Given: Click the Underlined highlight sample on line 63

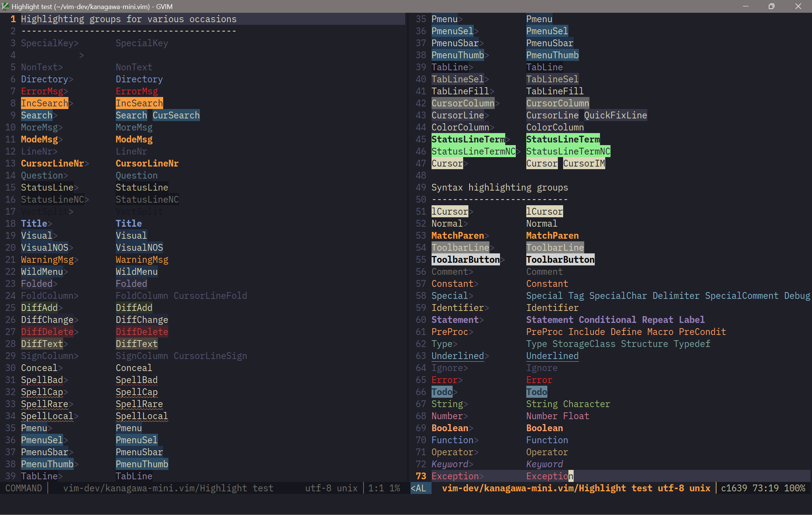Looking at the screenshot, I should 552,356.
